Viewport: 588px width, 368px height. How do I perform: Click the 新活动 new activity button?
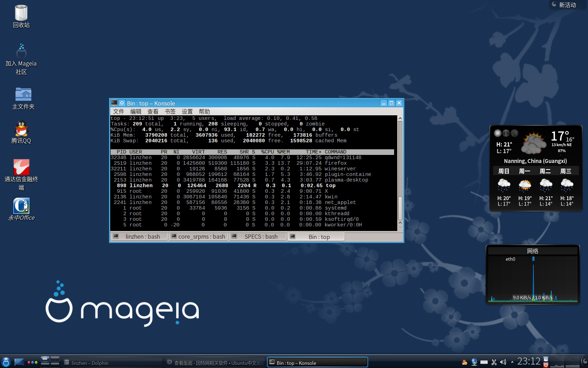click(564, 5)
